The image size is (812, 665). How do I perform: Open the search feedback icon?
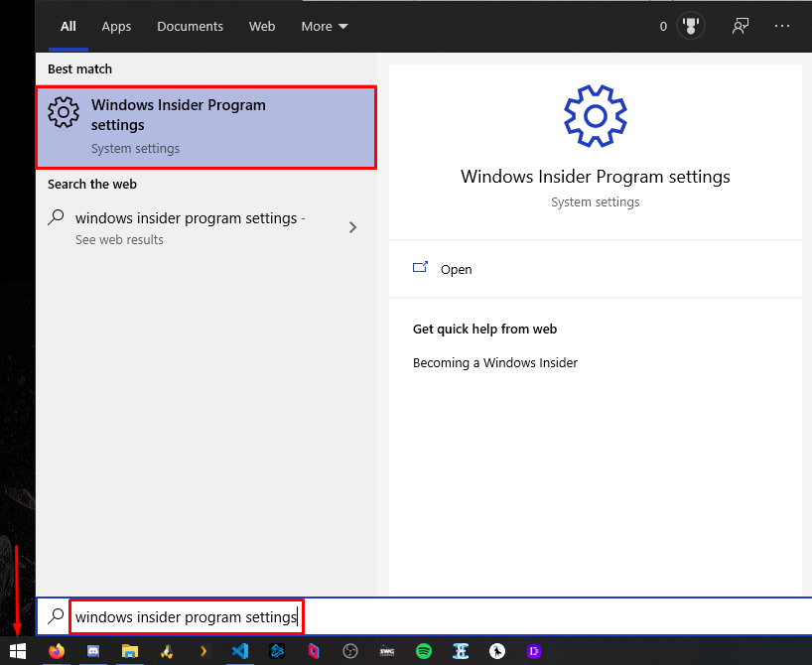[741, 26]
